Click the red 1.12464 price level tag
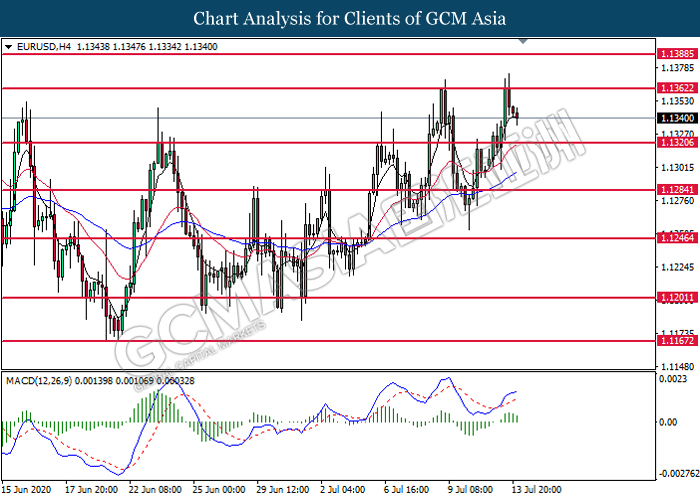 coord(677,239)
